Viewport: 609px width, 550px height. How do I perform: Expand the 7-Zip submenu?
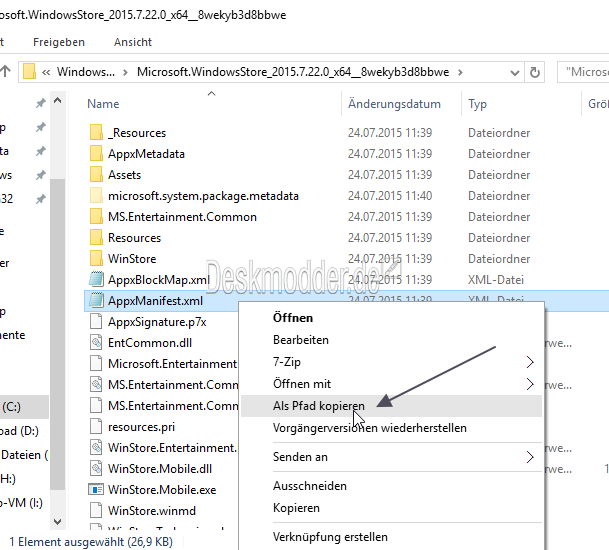(530, 362)
